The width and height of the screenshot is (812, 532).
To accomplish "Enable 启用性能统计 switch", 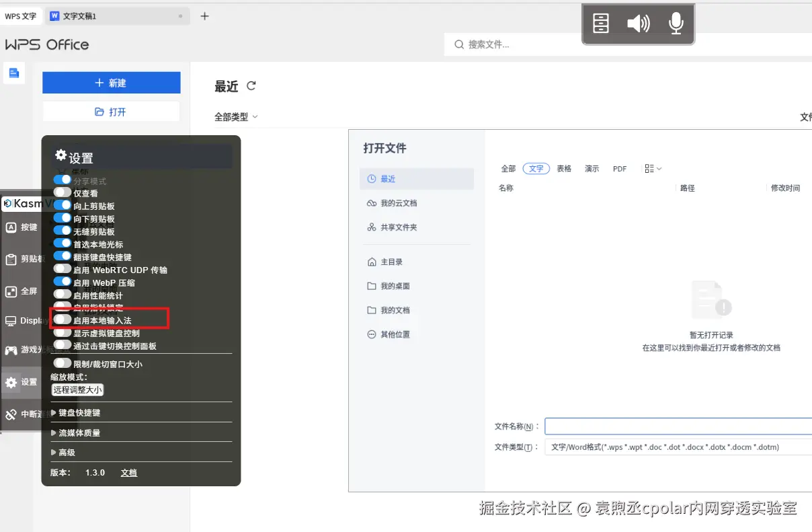I will tap(63, 295).
